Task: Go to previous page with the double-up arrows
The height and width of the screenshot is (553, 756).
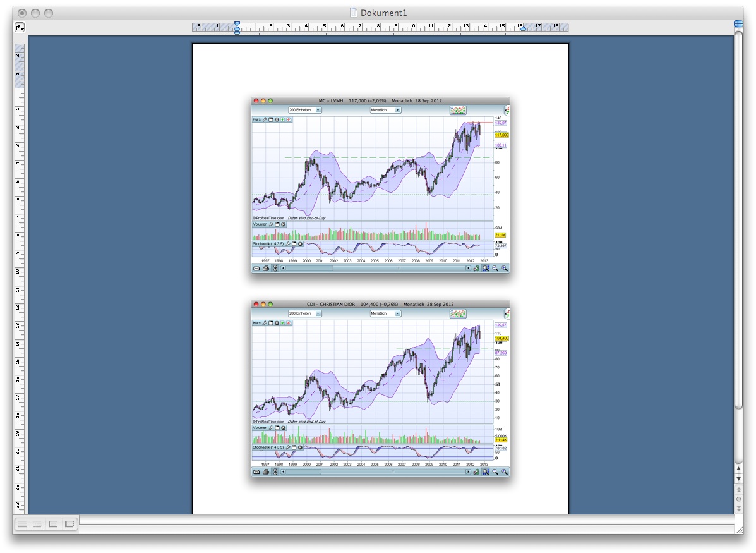Action: pyautogui.click(x=738, y=490)
